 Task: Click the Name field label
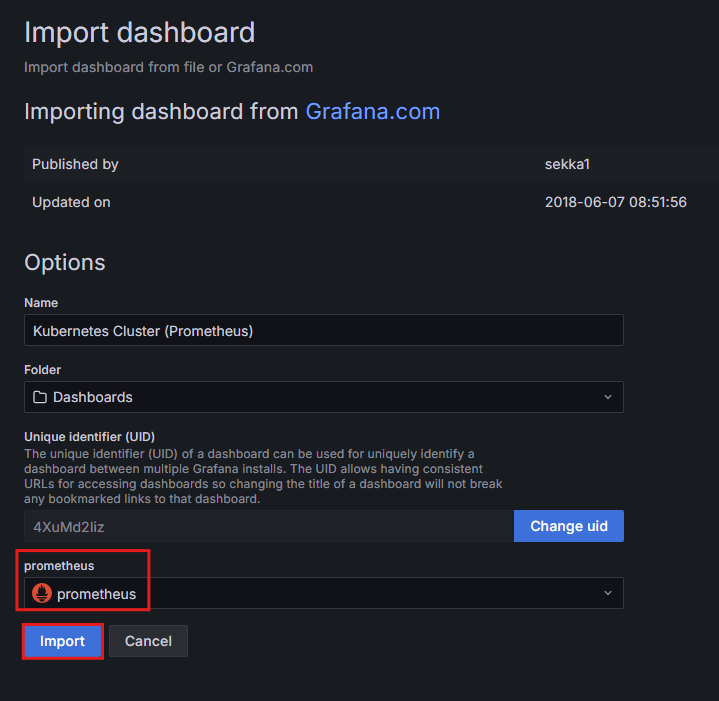41,303
